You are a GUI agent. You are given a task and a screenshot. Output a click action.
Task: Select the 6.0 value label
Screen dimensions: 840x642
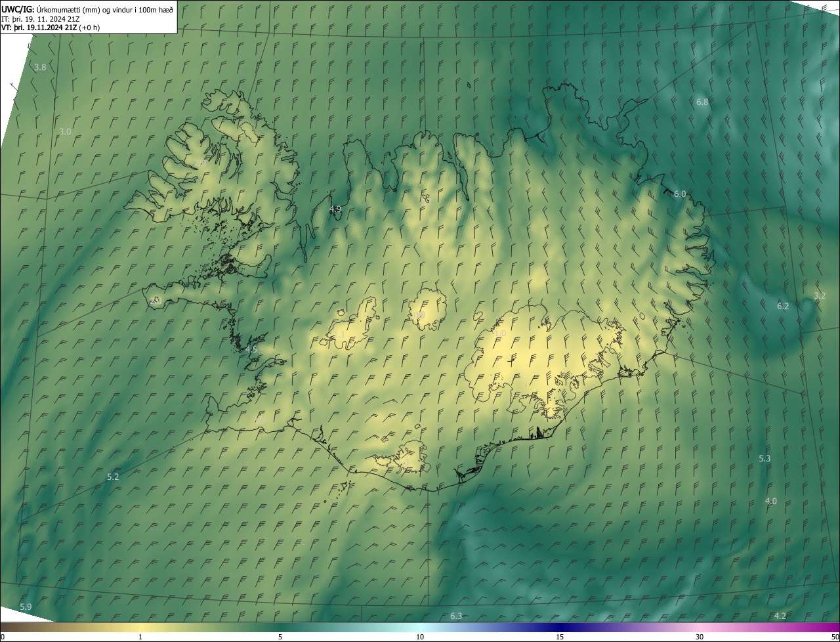(680, 194)
